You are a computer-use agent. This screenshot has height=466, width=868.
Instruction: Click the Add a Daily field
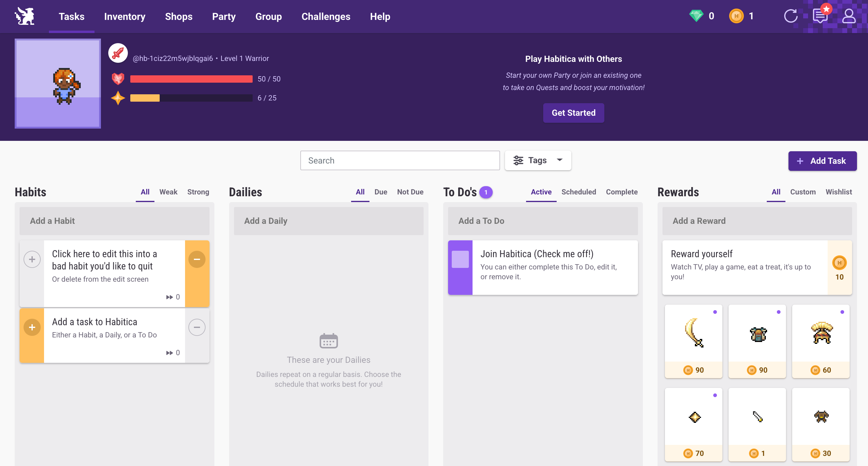point(328,221)
